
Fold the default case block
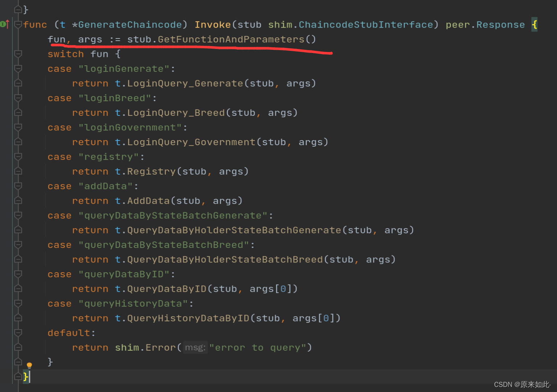(18, 333)
